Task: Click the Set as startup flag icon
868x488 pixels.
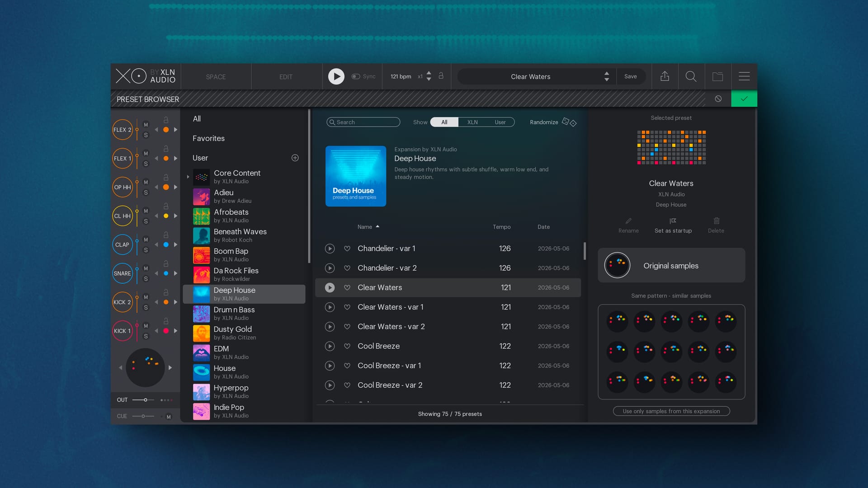Action: click(x=673, y=221)
